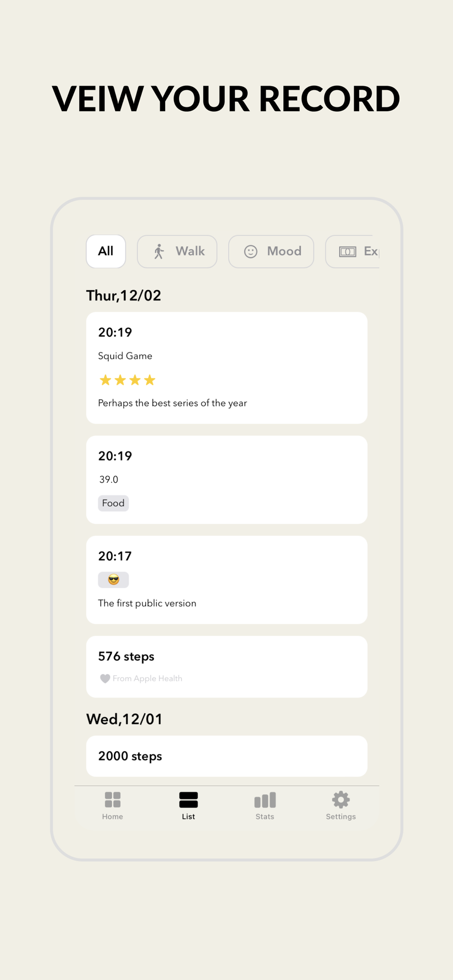Open the 576 steps record
Viewport: 453px width, 980px height.
click(226, 666)
